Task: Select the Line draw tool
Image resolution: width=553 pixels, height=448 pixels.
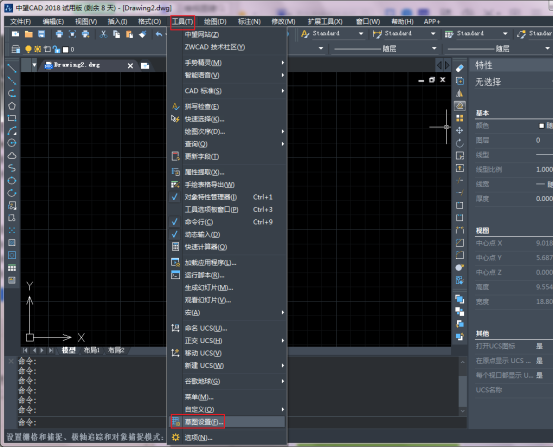Action: pos(12,68)
